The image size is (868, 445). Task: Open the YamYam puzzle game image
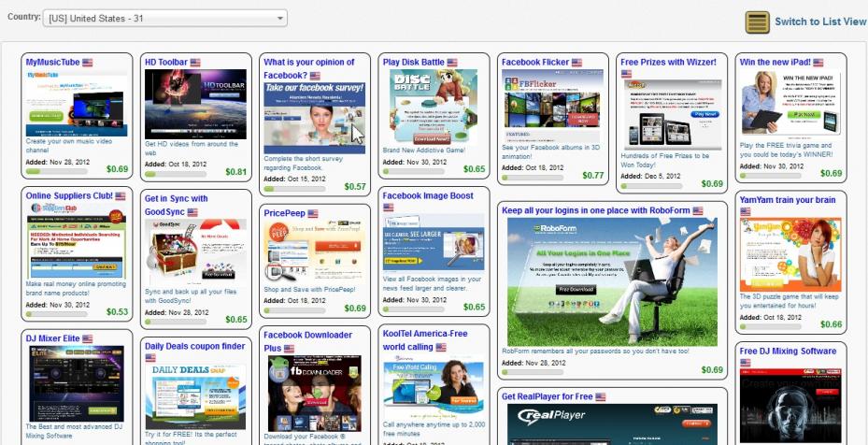790,254
